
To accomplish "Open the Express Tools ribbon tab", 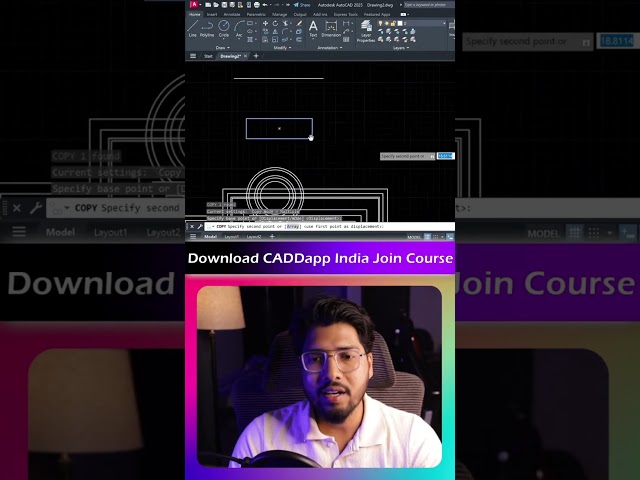I will coord(346,14).
